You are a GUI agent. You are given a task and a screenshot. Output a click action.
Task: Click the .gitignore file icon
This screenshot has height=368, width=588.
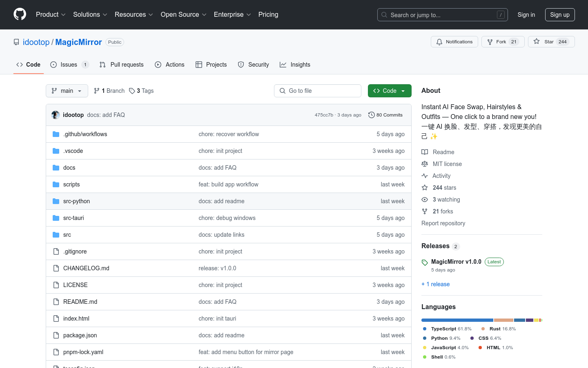click(56, 251)
